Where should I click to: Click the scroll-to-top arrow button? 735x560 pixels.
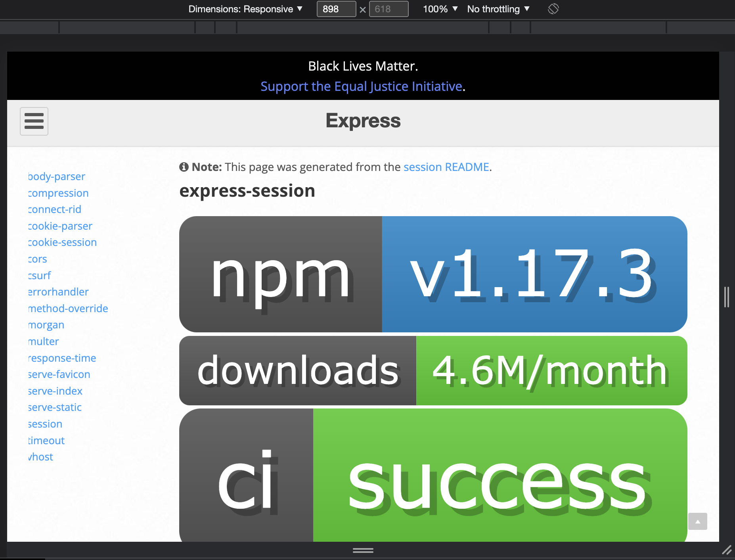699,522
